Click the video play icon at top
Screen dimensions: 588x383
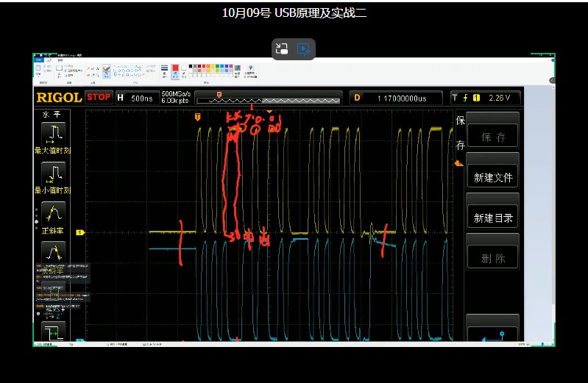click(x=304, y=49)
